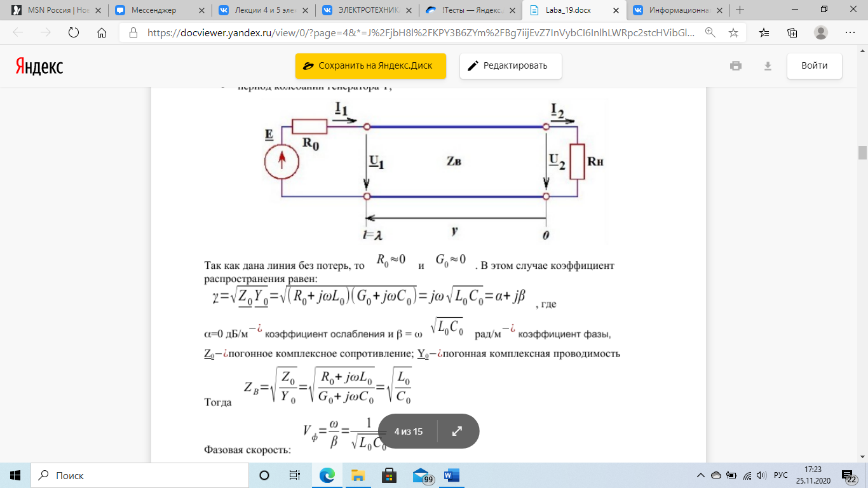This screenshot has width=868, height=488.
Task: Print the document
Action: tap(736, 66)
